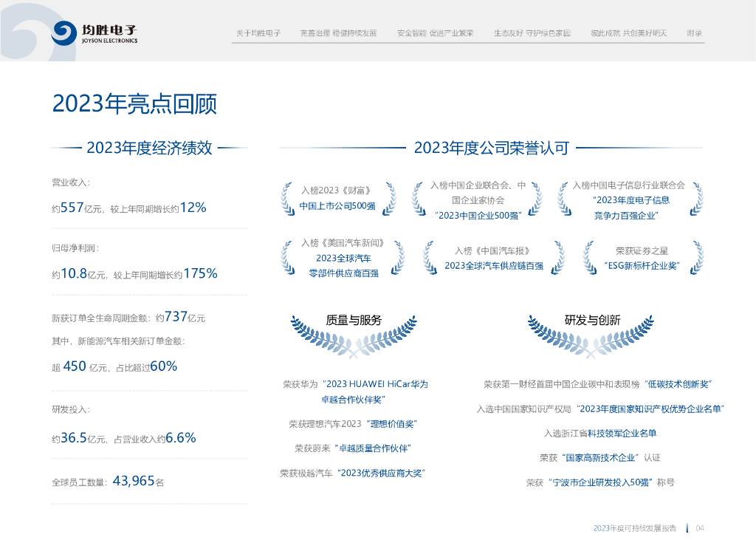Click "宁波市企业研发投入50强" 称号 line
This screenshot has width=756, height=557.
[x=600, y=482]
